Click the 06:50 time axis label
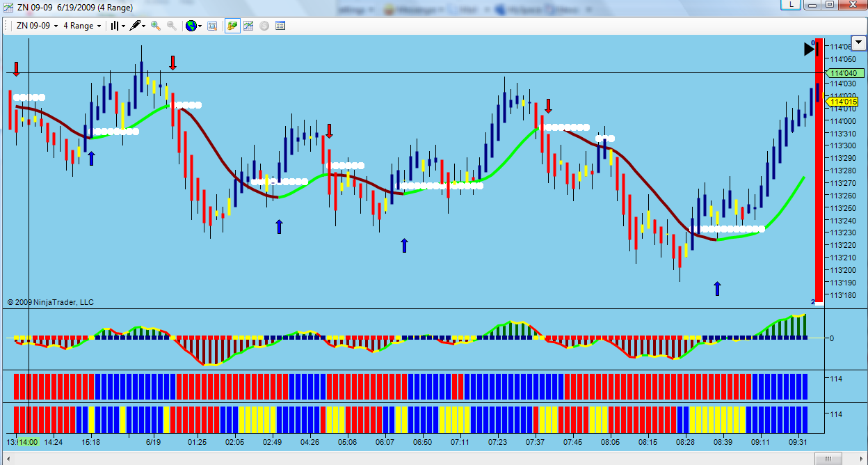This screenshot has height=465, width=868. click(x=422, y=442)
